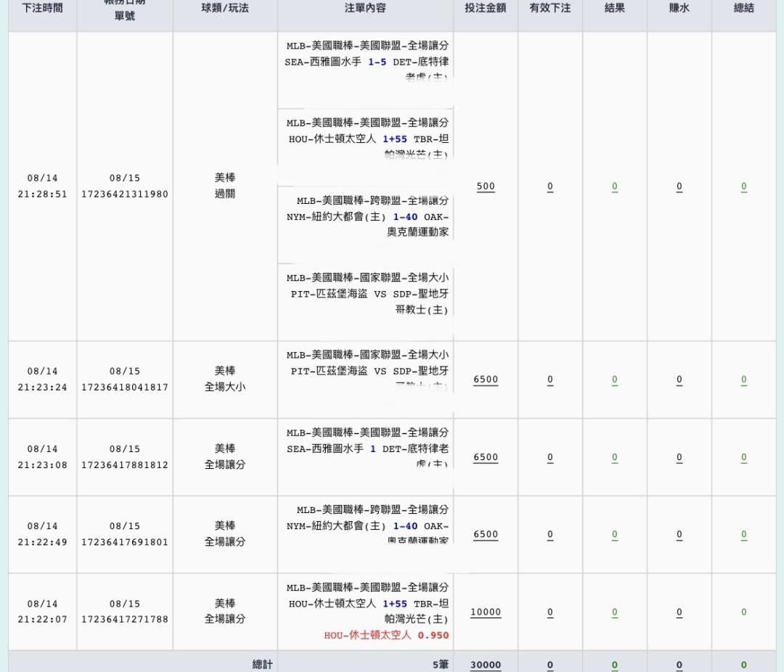Click the 1-5 handicap in the parlay slip
Image resolution: width=784 pixels, height=672 pixels.
(x=377, y=62)
